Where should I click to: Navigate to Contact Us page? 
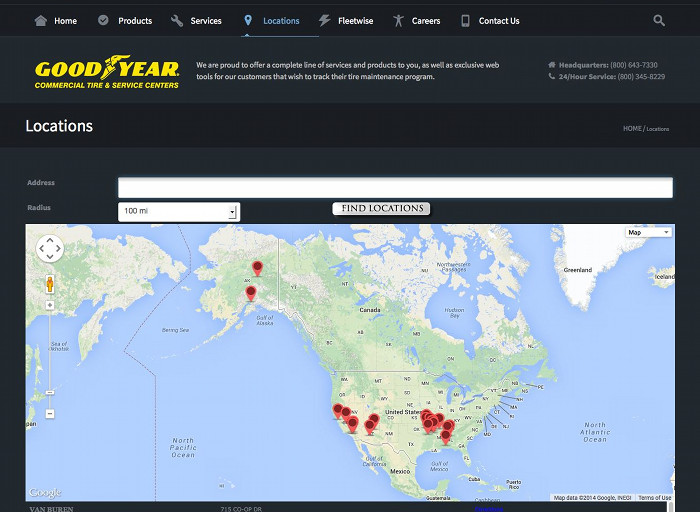(490, 20)
